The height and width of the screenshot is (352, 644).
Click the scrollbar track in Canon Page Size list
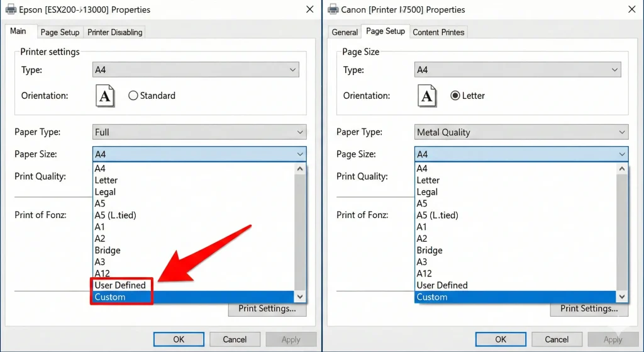coord(622,232)
